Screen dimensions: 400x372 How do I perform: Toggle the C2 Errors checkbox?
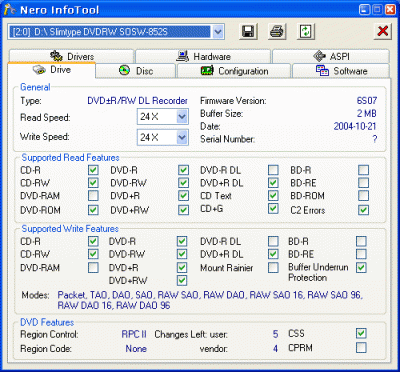(363, 210)
